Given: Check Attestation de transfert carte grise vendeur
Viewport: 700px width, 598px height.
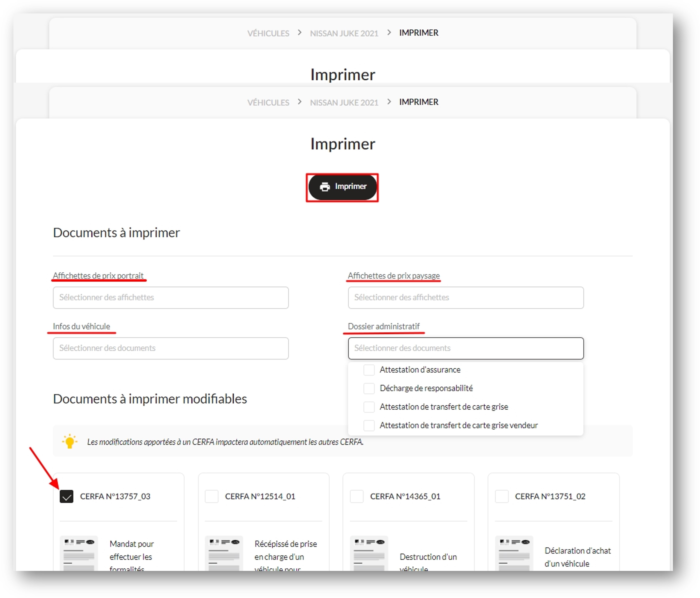Looking at the screenshot, I should (369, 425).
